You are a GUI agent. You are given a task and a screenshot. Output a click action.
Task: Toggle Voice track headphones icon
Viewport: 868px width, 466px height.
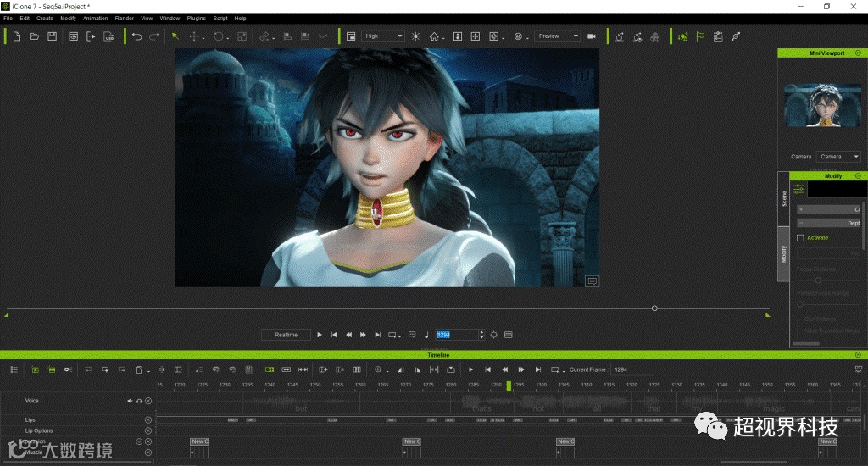pyautogui.click(x=139, y=401)
